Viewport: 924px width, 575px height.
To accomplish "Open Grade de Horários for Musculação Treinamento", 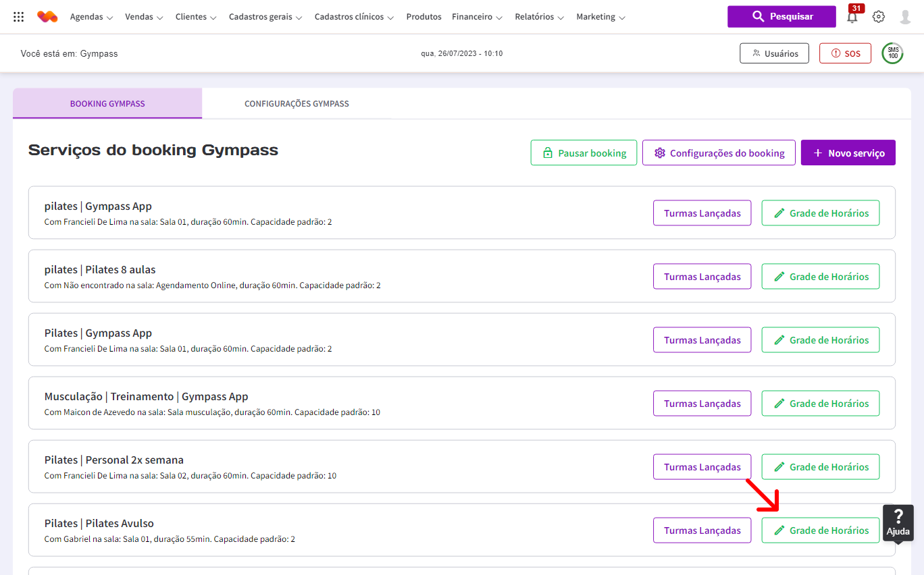I will point(821,403).
